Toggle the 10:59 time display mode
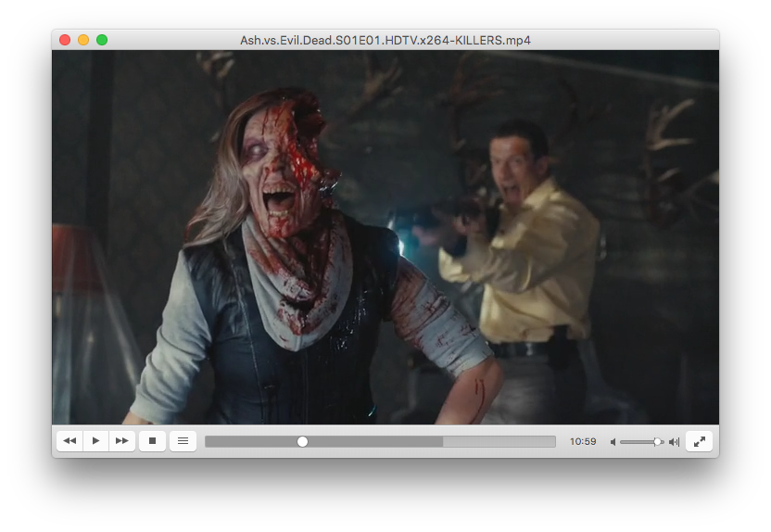 click(x=583, y=441)
